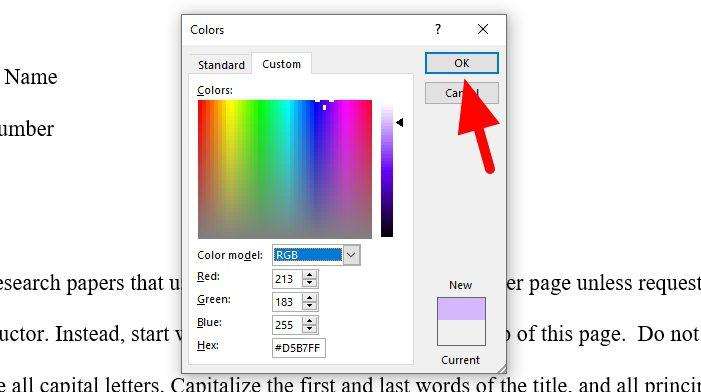Image resolution: width=701 pixels, height=392 pixels.
Task: Increase the Red value with up arrow
Action: point(309,274)
